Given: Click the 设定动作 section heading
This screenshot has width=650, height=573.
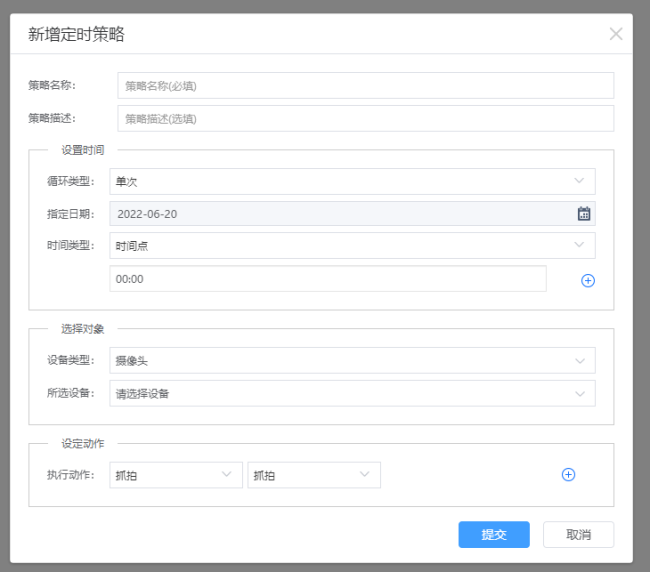Looking at the screenshot, I should coord(82,443).
